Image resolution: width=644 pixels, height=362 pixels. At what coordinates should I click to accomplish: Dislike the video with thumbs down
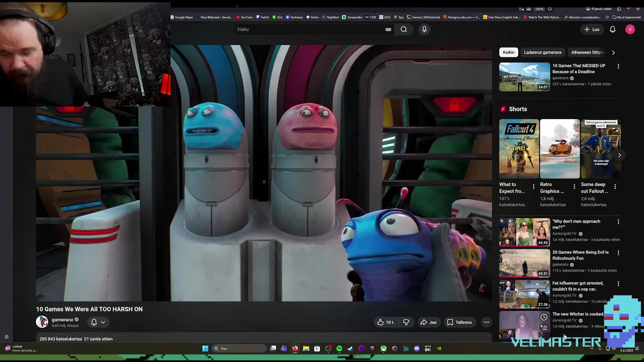(407, 322)
